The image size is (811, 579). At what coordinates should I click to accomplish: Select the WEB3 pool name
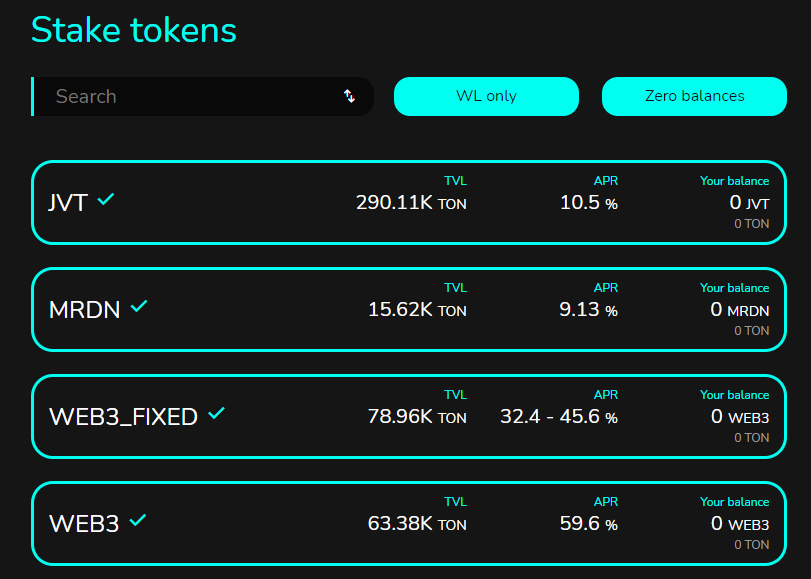84,524
